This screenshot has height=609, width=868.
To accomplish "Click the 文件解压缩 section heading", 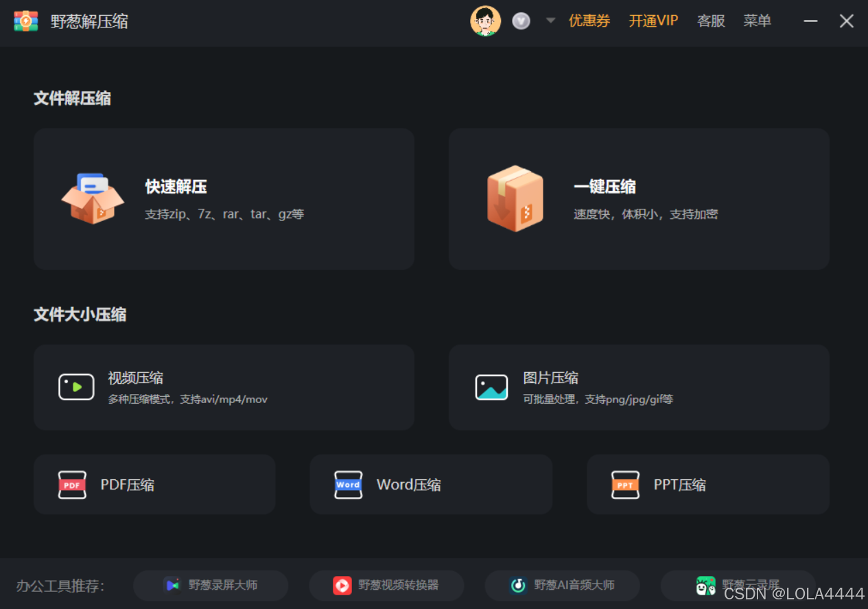I will point(72,98).
